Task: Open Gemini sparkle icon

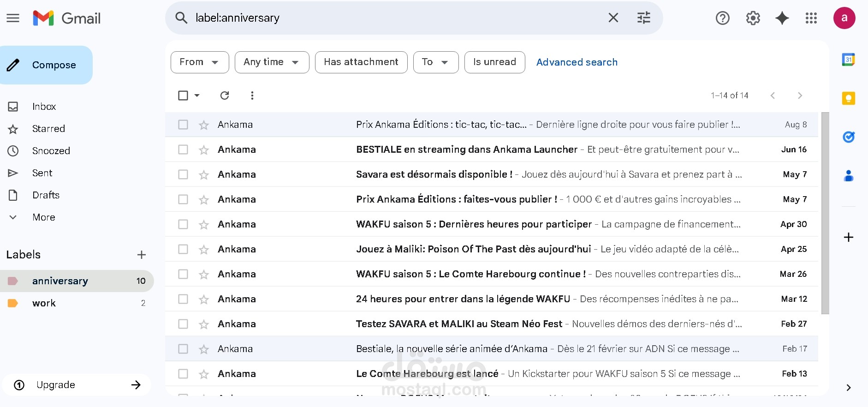Action: click(x=782, y=18)
